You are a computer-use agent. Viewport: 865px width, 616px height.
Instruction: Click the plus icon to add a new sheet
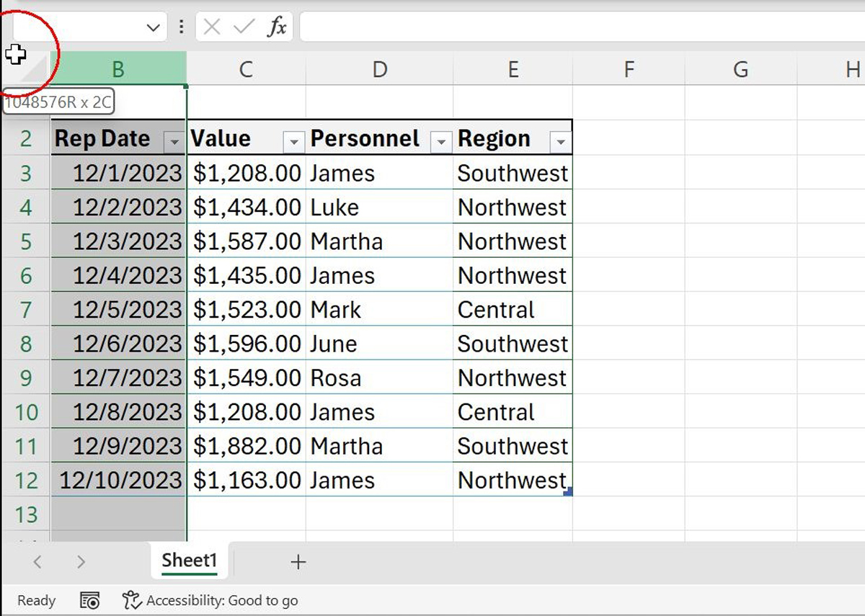pos(298,562)
